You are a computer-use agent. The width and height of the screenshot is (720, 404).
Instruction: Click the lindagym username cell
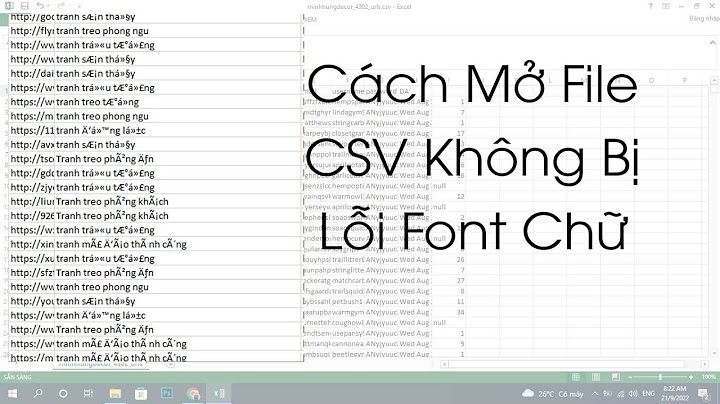[348, 112]
